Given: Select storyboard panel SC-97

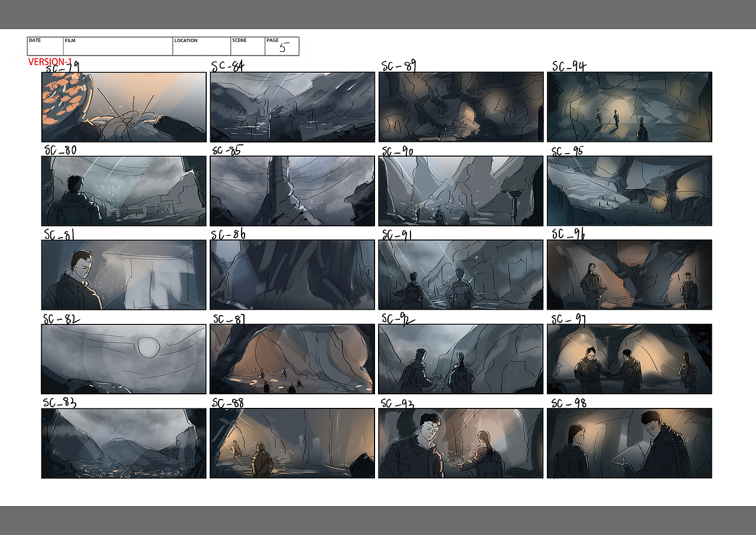Looking at the screenshot, I should [630, 359].
